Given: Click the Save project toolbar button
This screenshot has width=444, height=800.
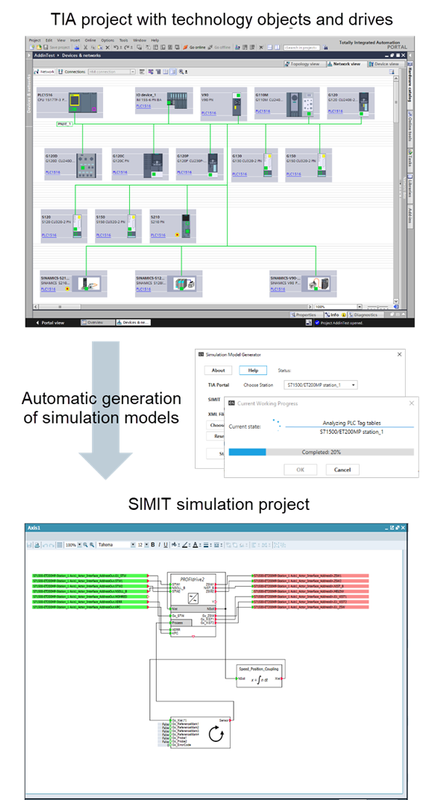Looking at the screenshot, I should 56,47.
